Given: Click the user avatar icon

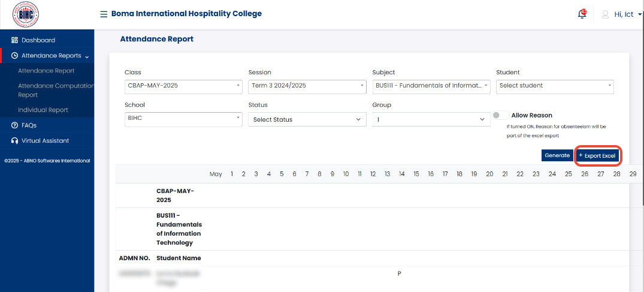Looking at the screenshot, I should (605, 14).
